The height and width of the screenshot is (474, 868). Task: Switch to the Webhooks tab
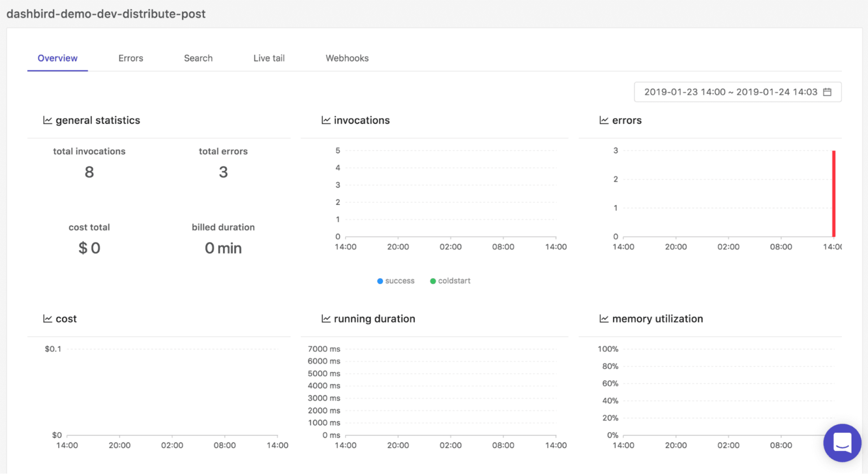pos(347,58)
